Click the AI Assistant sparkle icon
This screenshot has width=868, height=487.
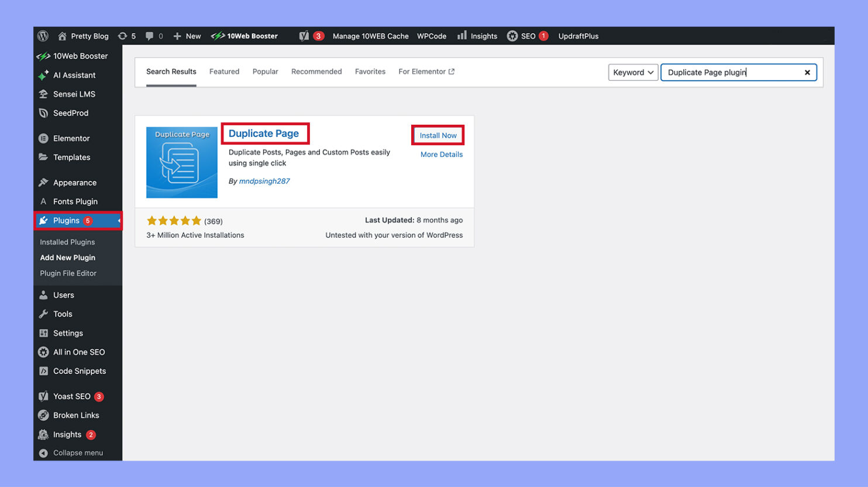[43, 75]
